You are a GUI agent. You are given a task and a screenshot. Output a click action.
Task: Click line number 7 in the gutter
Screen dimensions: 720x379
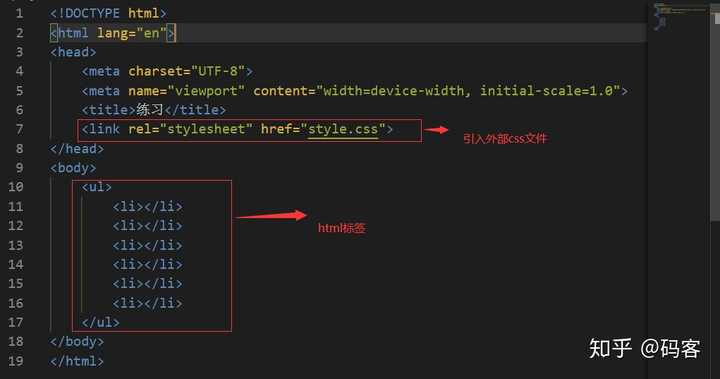tap(19, 129)
